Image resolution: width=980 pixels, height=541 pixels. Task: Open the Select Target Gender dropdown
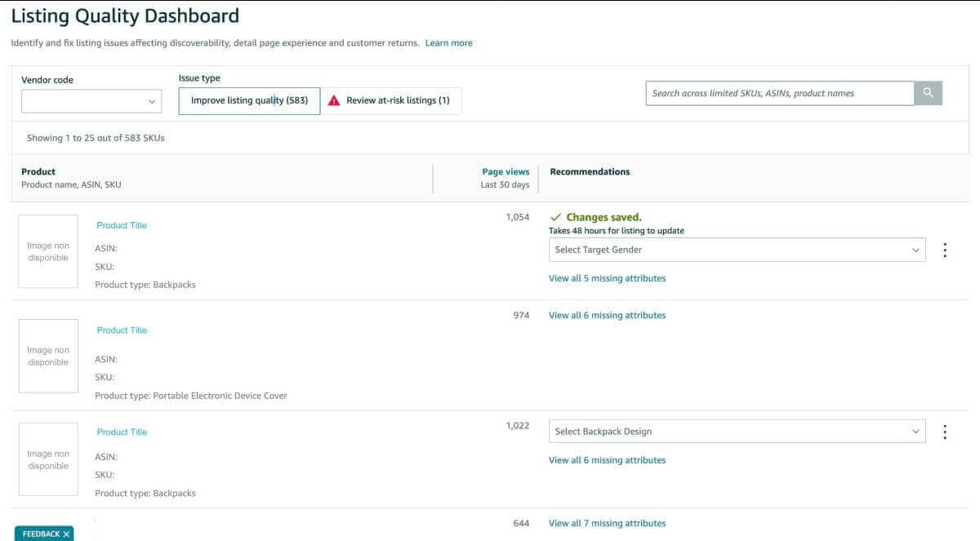pos(737,250)
